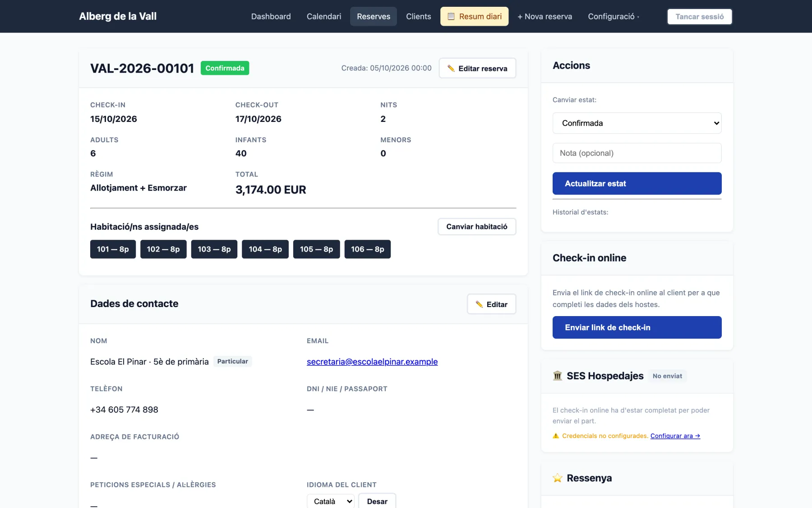Click Actualitzar estat button
The image size is (812, 508).
pos(637,183)
